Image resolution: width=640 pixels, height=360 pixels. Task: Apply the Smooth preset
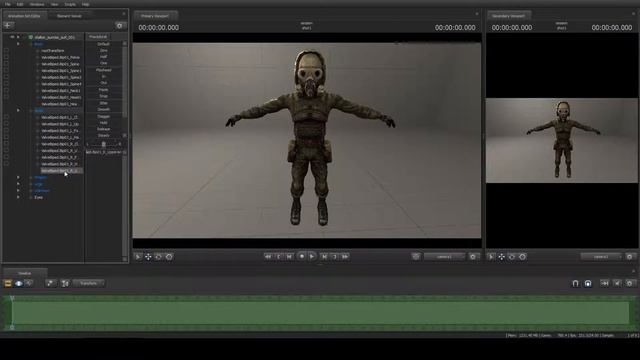[104, 109]
